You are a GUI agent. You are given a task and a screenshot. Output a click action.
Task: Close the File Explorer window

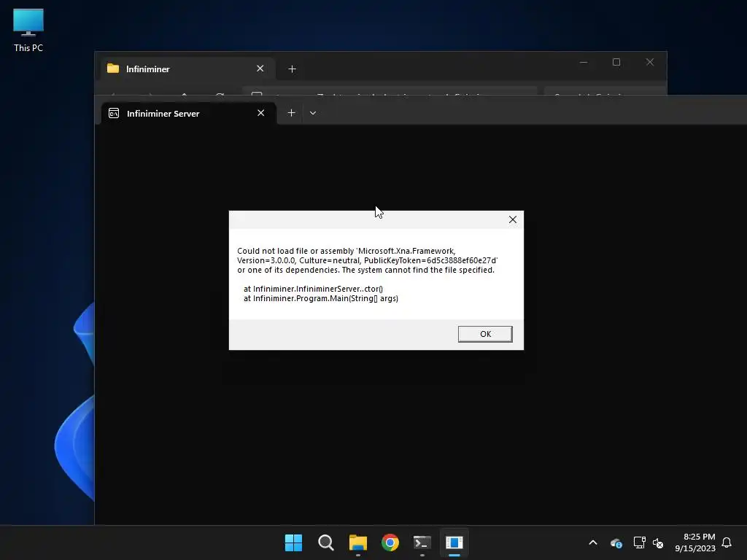[650, 63]
